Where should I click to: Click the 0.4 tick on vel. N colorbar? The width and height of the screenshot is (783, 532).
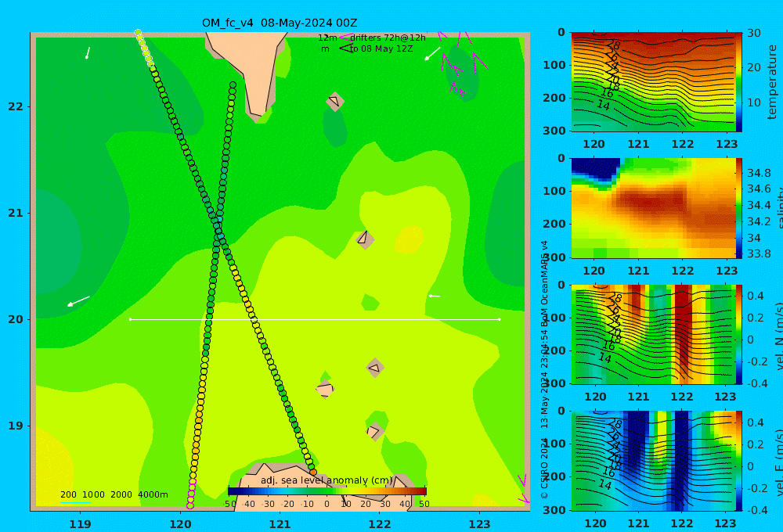[756, 296]
